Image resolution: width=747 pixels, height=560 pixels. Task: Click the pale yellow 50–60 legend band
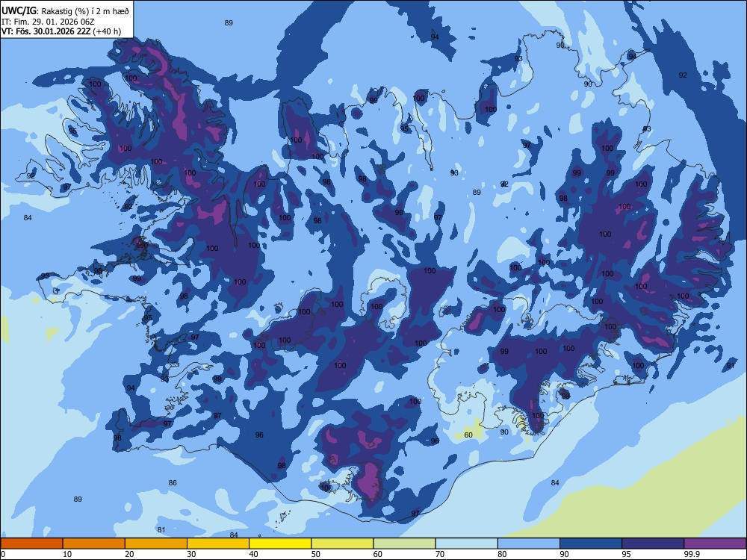(x=342, y=544)
